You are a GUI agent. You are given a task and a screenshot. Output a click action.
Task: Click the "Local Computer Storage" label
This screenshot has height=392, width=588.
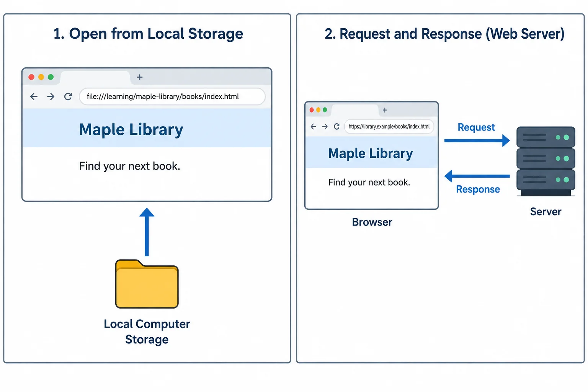click(x=147, y=332)
